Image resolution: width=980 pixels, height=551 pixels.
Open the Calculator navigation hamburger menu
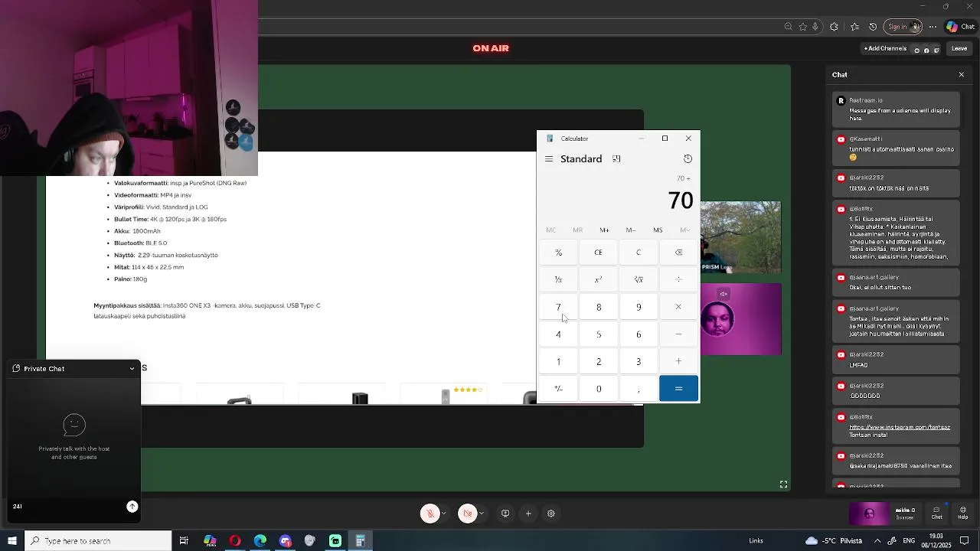549,159
